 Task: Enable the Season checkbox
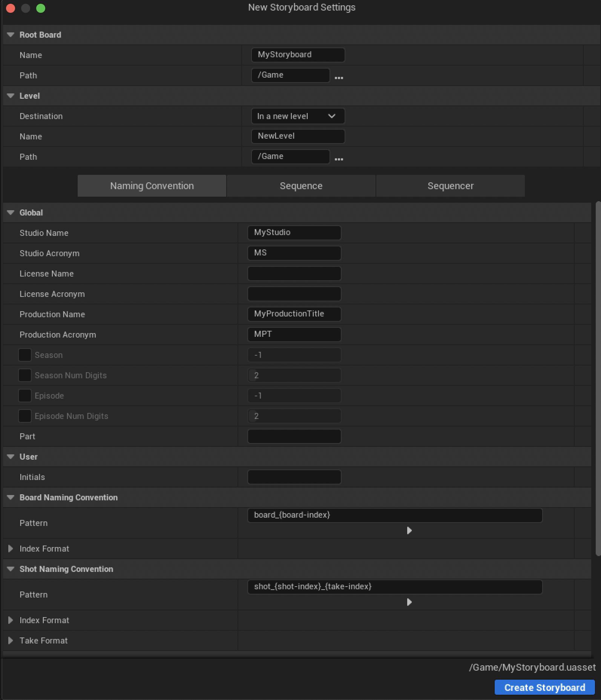(x=25, y=355)
